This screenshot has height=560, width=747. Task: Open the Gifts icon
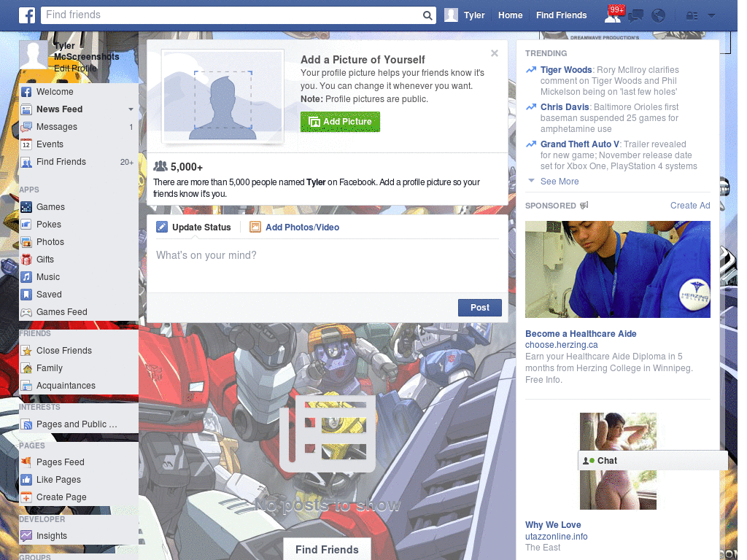click(x=27, y=260)
